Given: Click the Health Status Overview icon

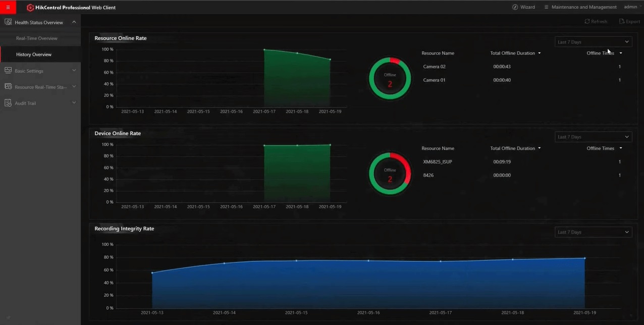Looking at the screenshot, I should 8,22.
